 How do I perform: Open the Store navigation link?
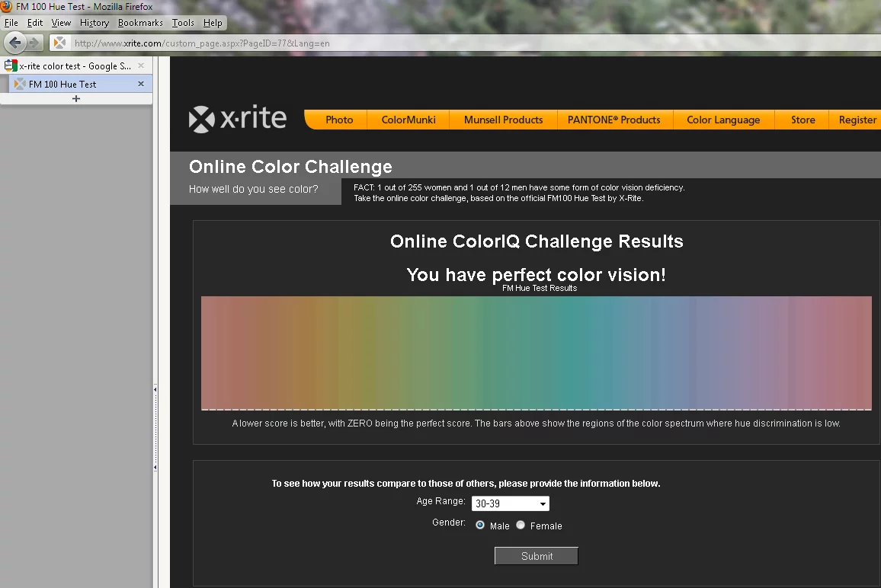point(803,120)
